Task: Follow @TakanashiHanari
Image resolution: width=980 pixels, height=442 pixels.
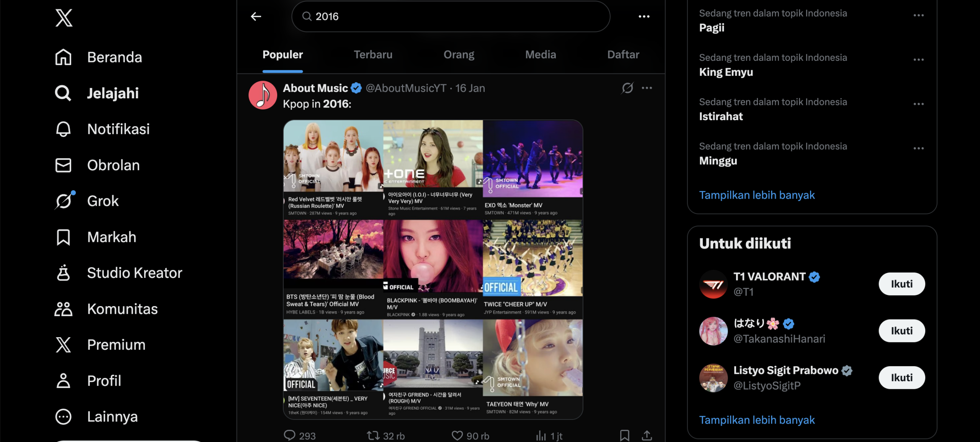Action: tap(902, 331)
